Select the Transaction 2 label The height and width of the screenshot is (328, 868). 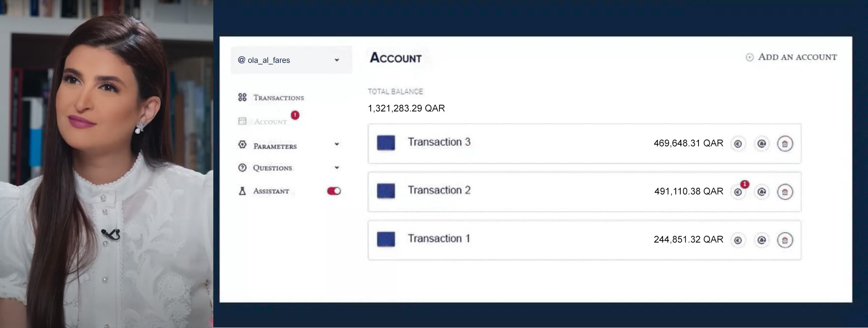click(439, 190)
